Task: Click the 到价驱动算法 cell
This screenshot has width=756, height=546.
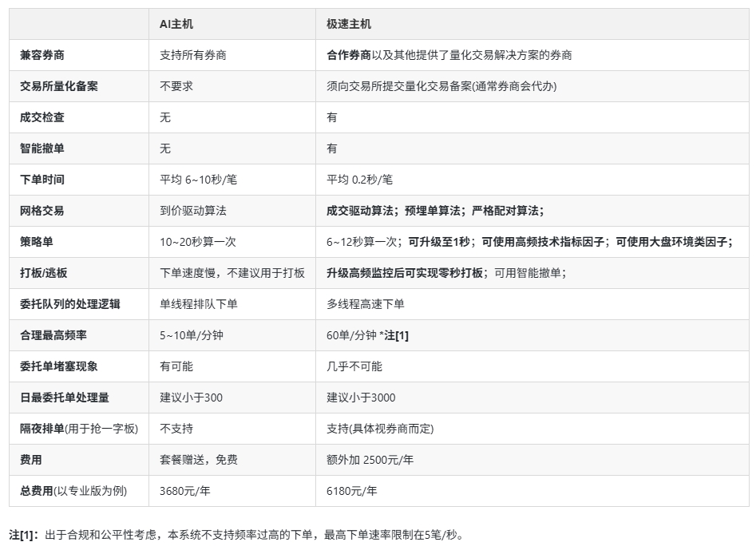Action: pos(193,211)
